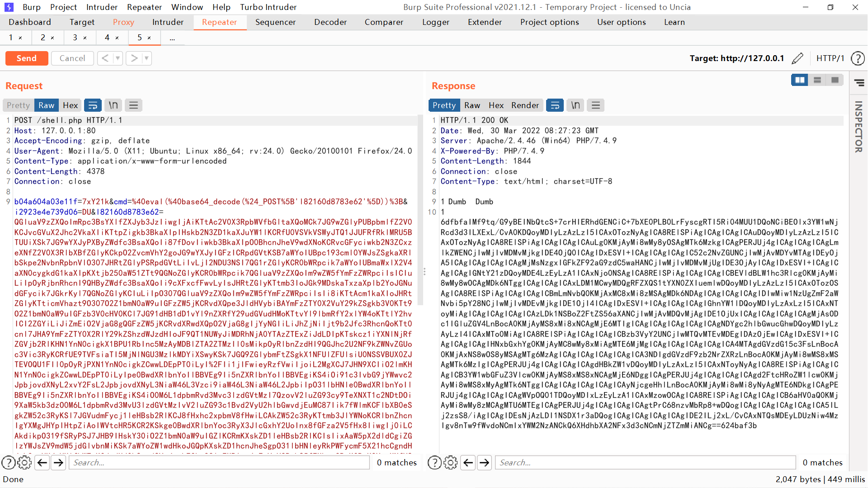
Task: Click the Burp Suite logo icon
Action: click(9, 7)
